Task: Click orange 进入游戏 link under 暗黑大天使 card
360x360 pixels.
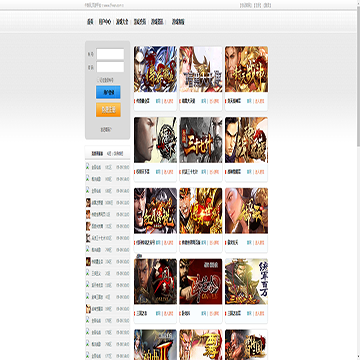Action: pos(214,101)
